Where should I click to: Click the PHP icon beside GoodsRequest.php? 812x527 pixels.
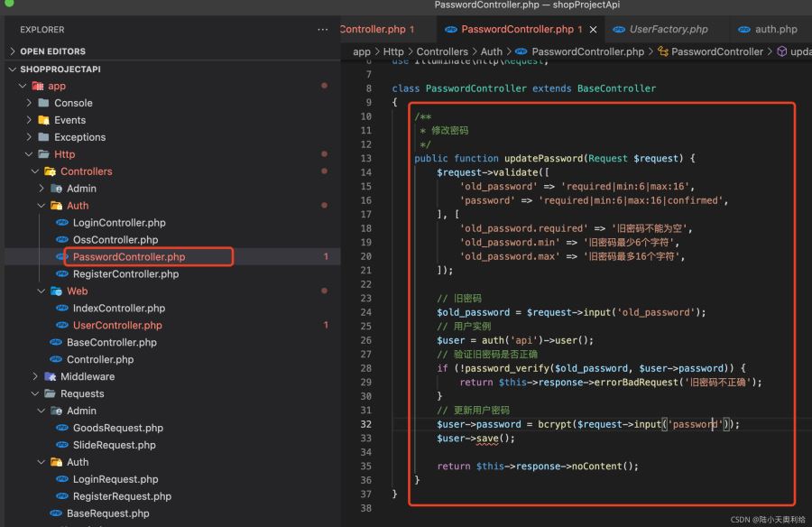tap(61, 428)
